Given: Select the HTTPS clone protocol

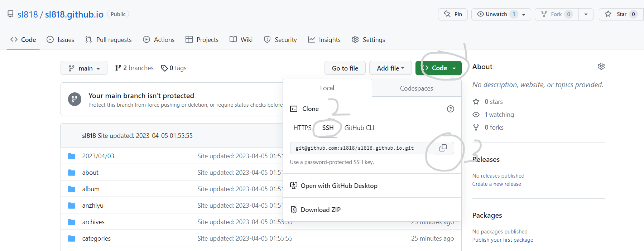Looking at the screenshot, I should click(x=302, y=128).
